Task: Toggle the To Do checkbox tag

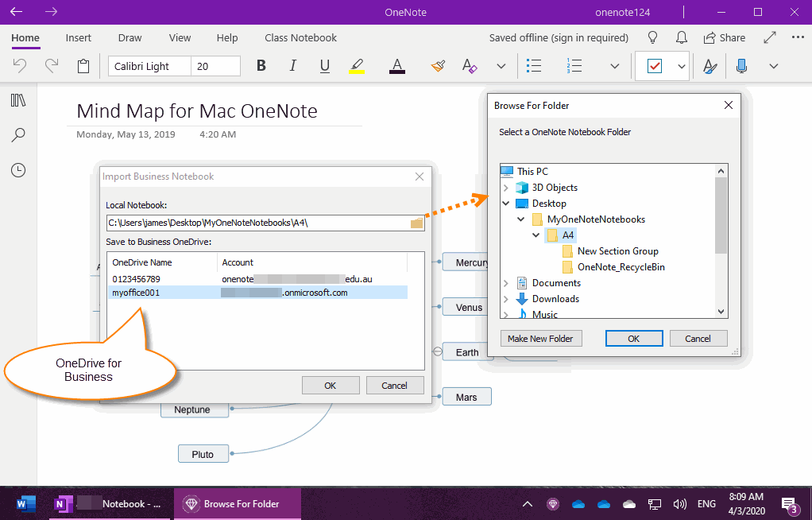Action: click(655, 66)
